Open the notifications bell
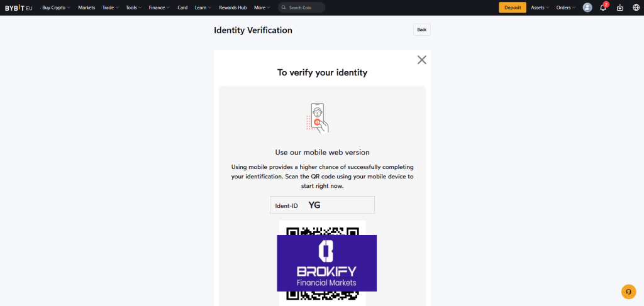 click(603, 8)
